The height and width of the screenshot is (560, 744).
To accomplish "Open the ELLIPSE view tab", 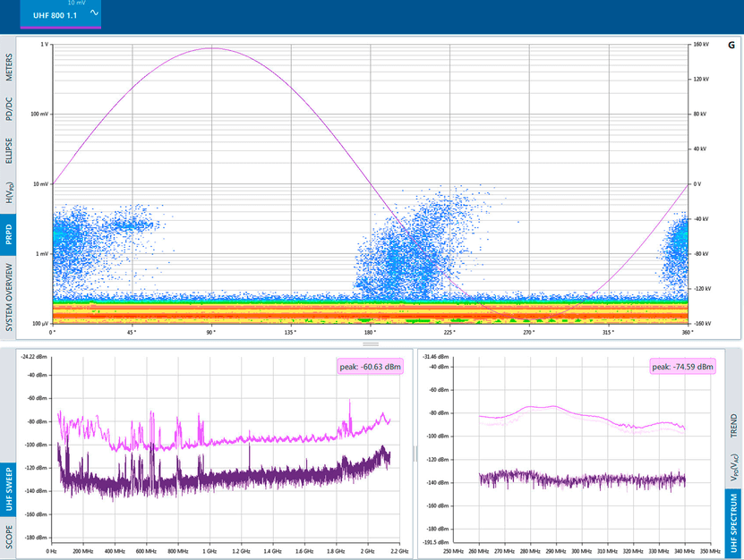I will click(9, 150).
